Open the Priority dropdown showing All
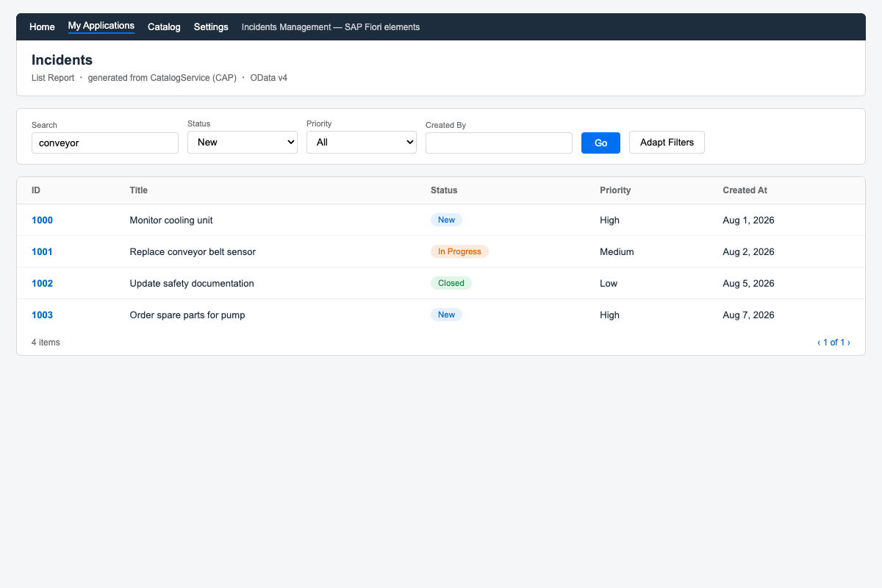 (362, 142)
